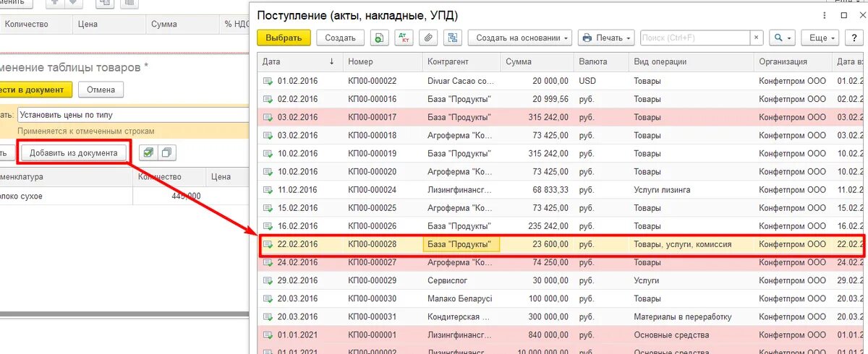The width and height of the screenshot is (868, 354).
Task: Click document icon of row КП00-000022
Action: click(268, 81)
